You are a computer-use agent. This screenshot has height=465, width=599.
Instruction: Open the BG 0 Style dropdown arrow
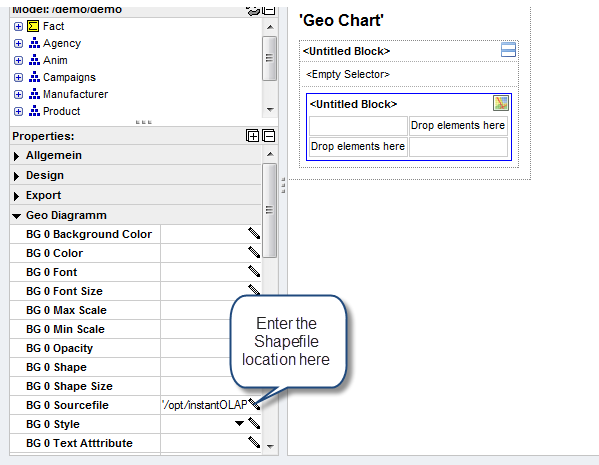point(239,423)
